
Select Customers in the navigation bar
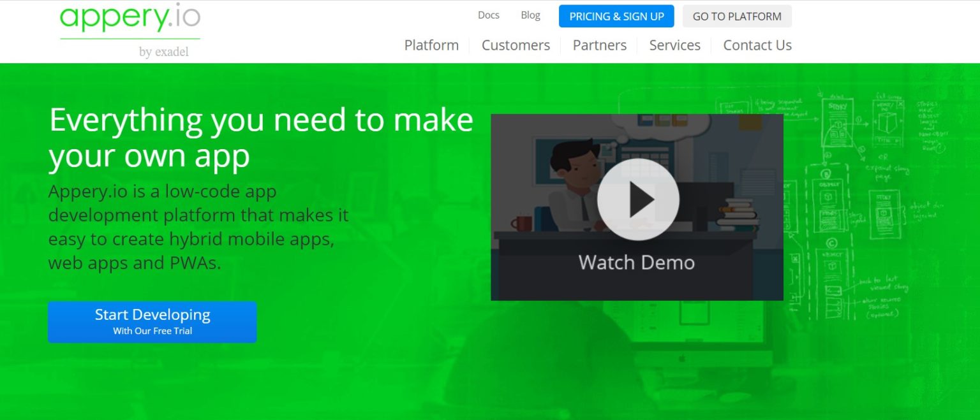[x=516, y=45]
